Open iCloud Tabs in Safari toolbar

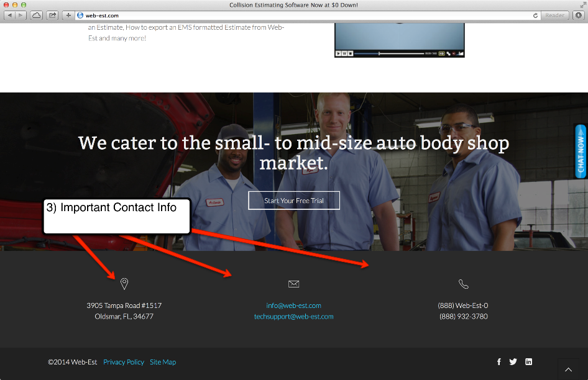pyautogui.click(x=37, y=16)
